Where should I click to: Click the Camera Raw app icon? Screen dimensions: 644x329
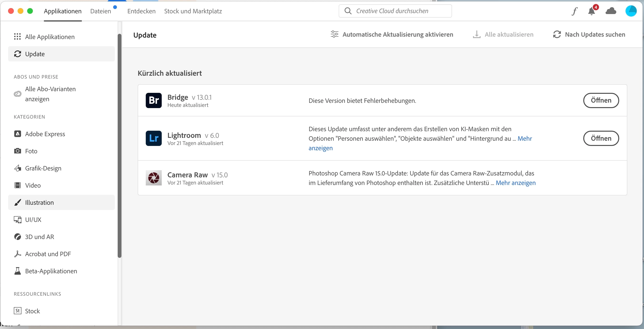[154, 178]
